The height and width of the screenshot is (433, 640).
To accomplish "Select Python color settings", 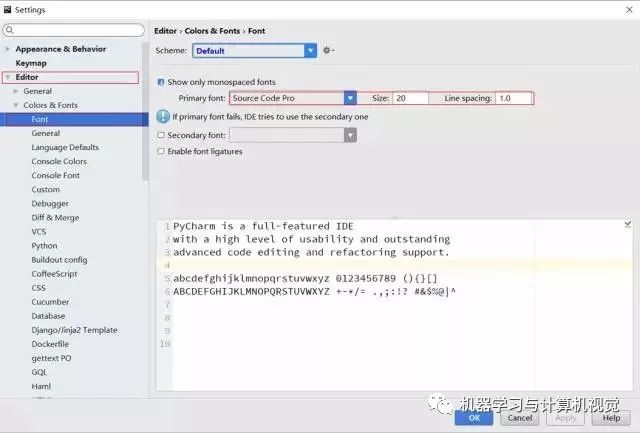I will tap(44, 246).
